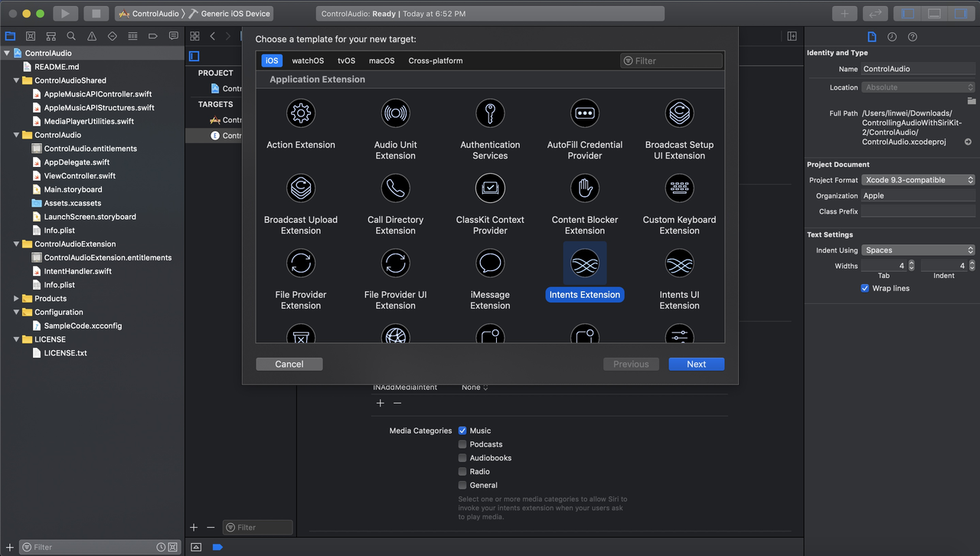This screenshot has height=556, width=980.
Task: Open the Library with the plus button
Action: pyautogui.click(x=844, y=13)
